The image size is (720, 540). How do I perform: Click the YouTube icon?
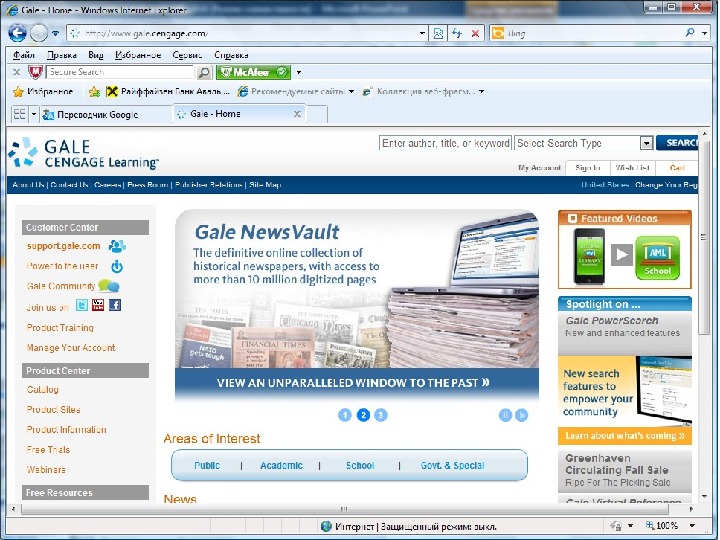click(98, 305)
